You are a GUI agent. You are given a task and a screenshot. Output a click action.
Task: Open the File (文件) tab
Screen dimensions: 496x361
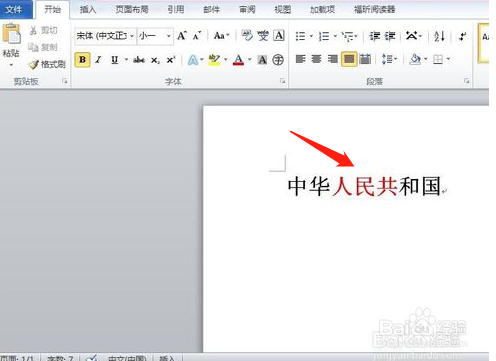coord(14,9)
